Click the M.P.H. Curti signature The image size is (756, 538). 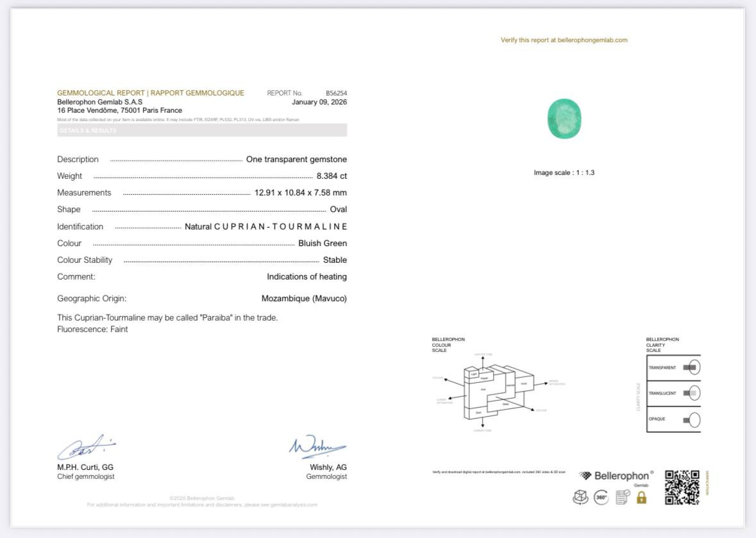click(86, 447)
